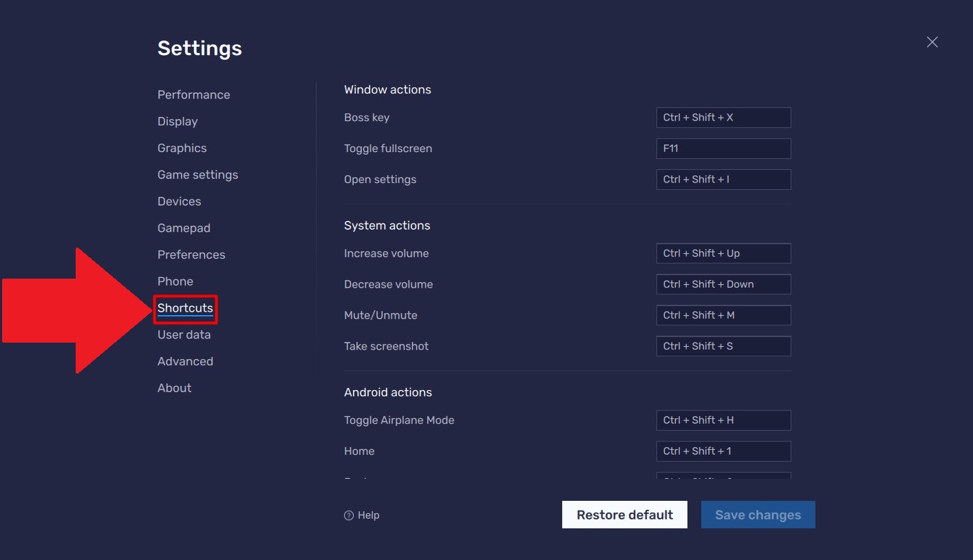The width and height of the screenshot is (973, 560).
Task: Open the Preferences section
Action: (x=191, y=254)
